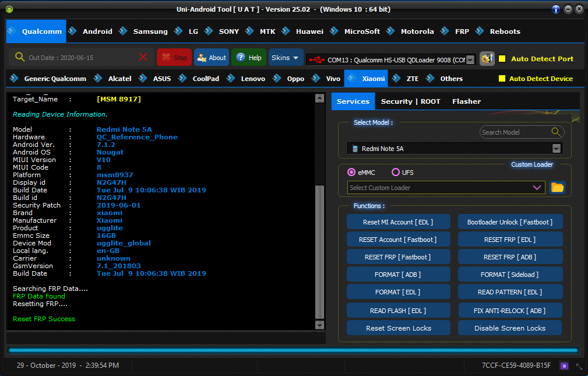This screenshot has height=376, width=588.
Task: Switch to the SONY tab
Action: [229, 31]
